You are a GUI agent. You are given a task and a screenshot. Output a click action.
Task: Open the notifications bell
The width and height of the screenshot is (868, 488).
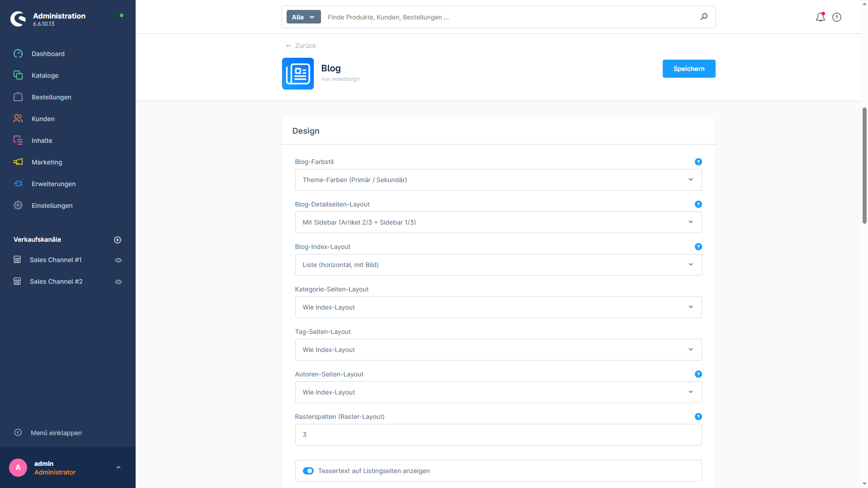[821, 17]
